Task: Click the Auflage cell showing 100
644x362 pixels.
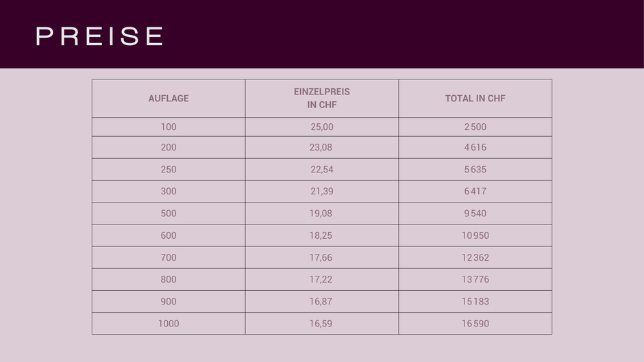Action: 169,127
